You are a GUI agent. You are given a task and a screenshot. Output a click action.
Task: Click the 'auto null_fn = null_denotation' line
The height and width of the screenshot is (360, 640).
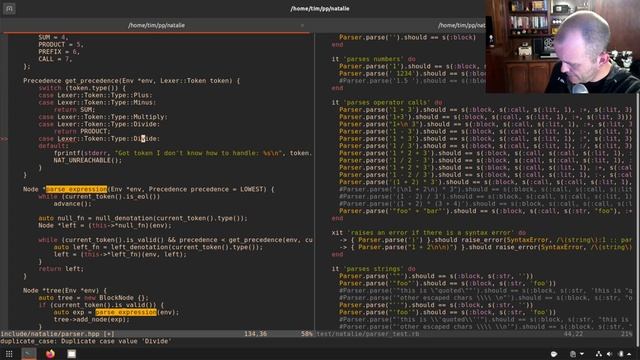coord(143,218)
